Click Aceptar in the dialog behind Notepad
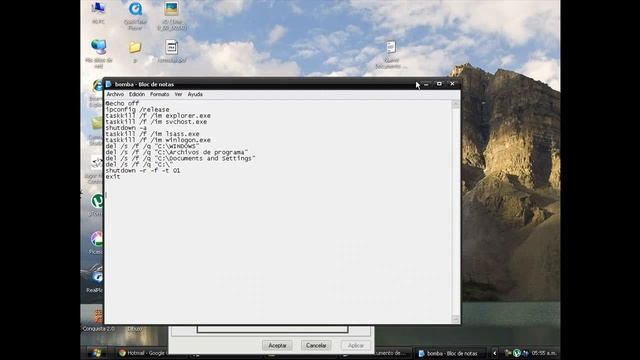This screenshot has height=360, width=640. tap(277, 345)
